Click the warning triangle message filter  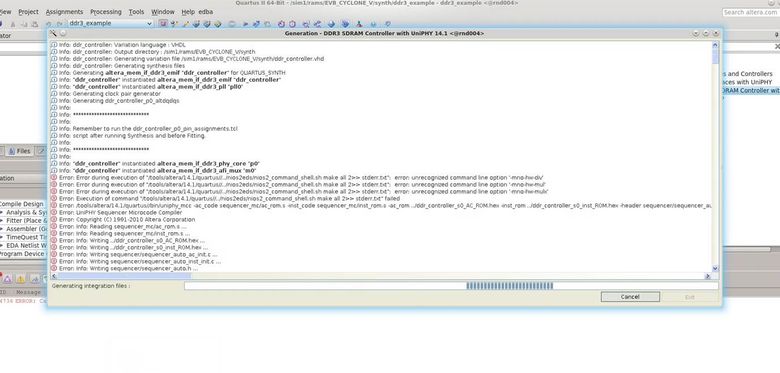click(20, 279)
